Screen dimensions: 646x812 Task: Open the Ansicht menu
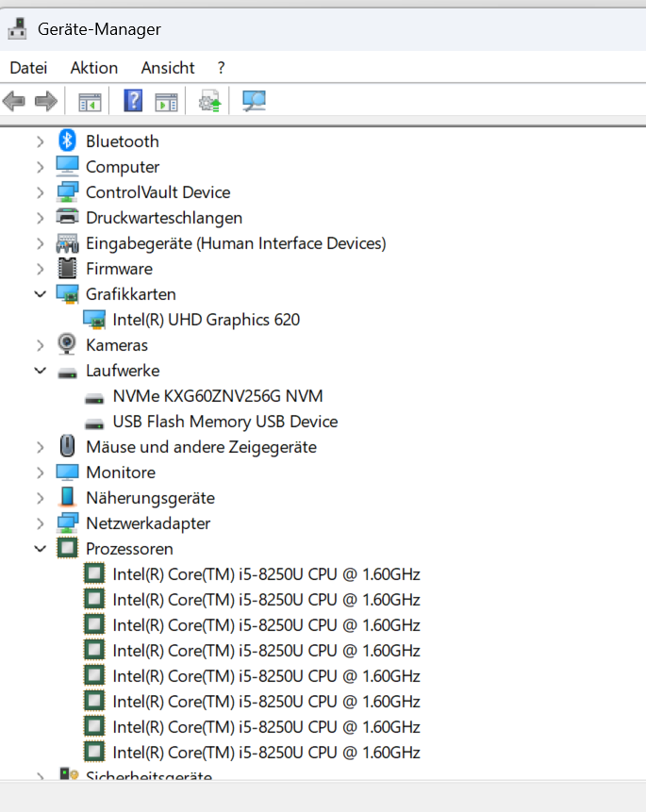[x=168, y=68]
